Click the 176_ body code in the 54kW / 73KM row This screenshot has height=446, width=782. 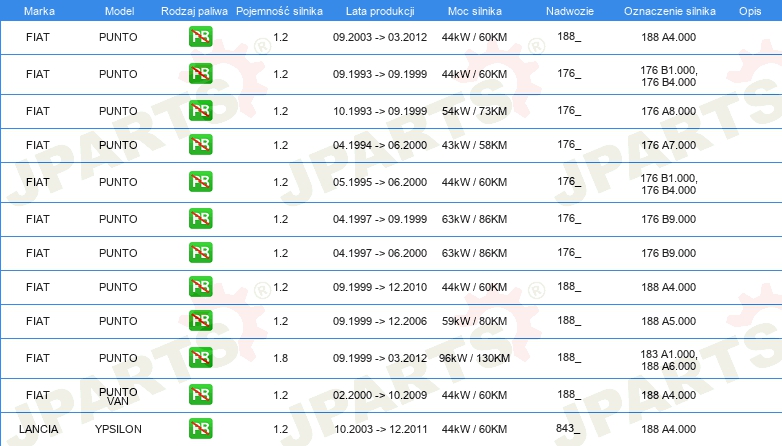point(569,110)
